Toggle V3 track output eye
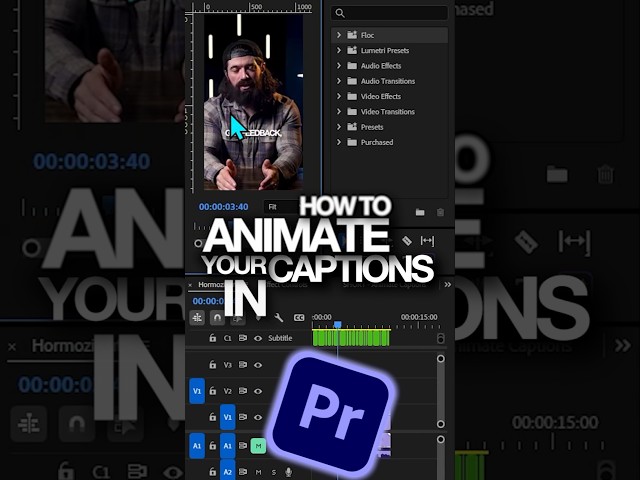Screen dimensions: 640x480 tap(258, 364)
